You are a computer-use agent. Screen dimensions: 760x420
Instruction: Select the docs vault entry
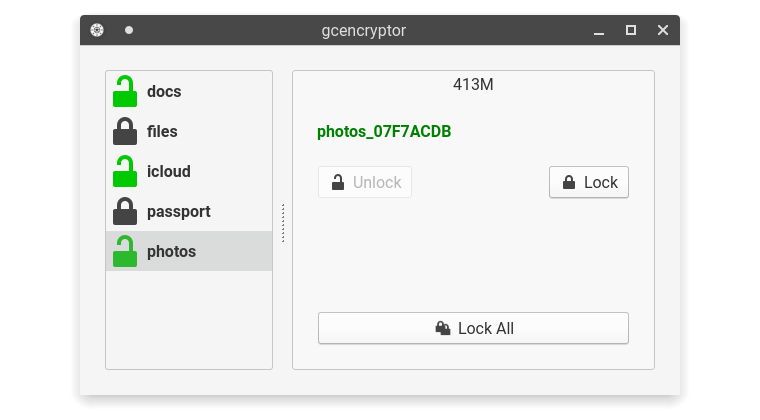coord(164,91)
